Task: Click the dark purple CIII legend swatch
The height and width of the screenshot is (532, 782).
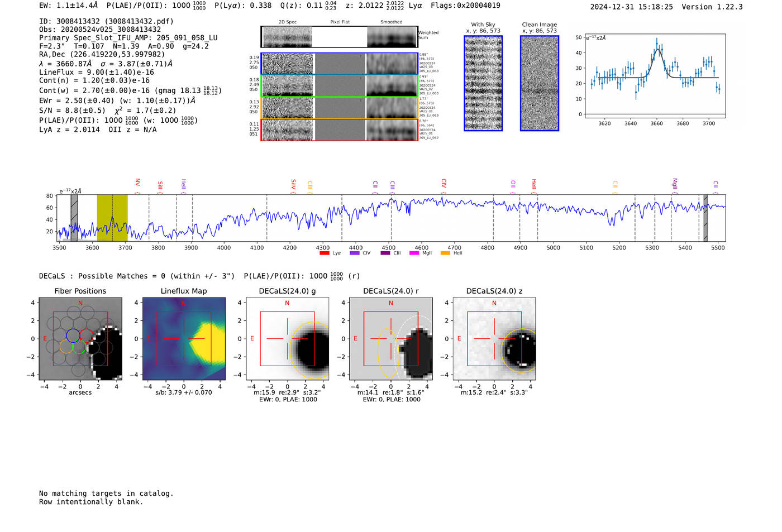Action: point(385,253)
